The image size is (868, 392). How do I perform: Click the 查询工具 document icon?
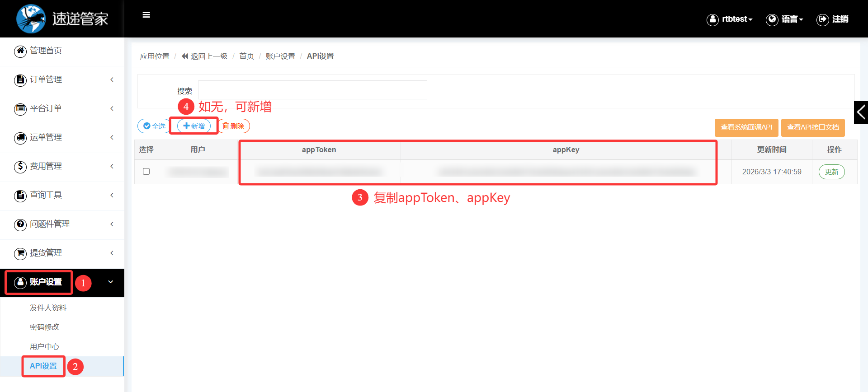coord(20,196)
